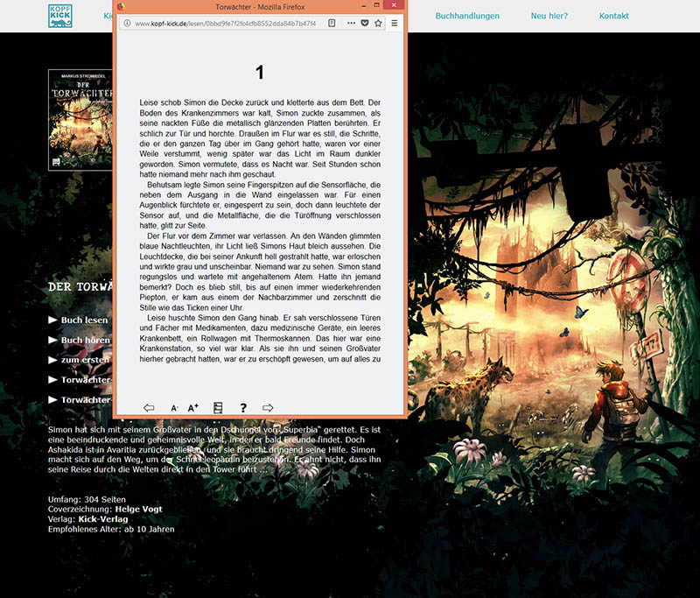Image resolution: width=700 pixels, height=598 pixels.
Task: Save page to Pocket icon
Action: (x=365, y=23)
